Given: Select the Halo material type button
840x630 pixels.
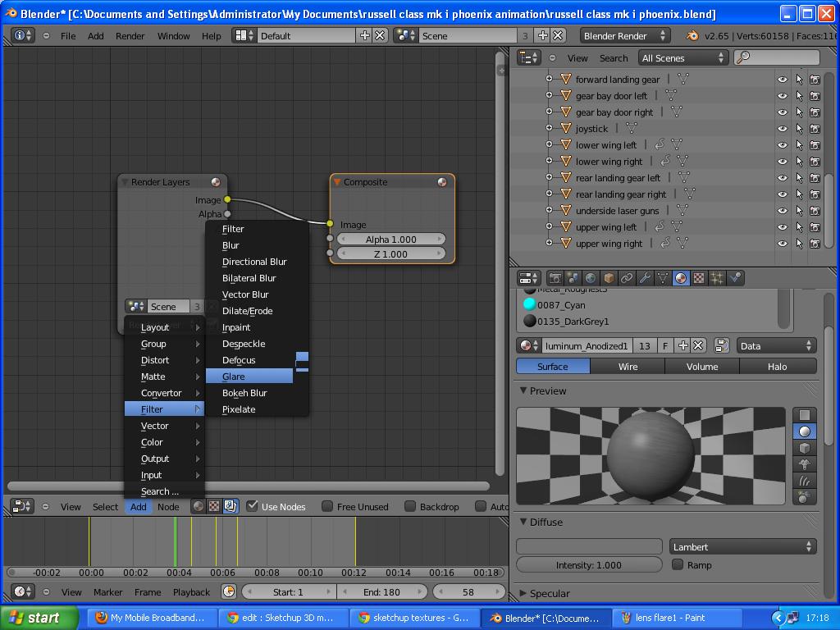Looking at the screenshot, I should pyautogui.click(x=777, y=367).
